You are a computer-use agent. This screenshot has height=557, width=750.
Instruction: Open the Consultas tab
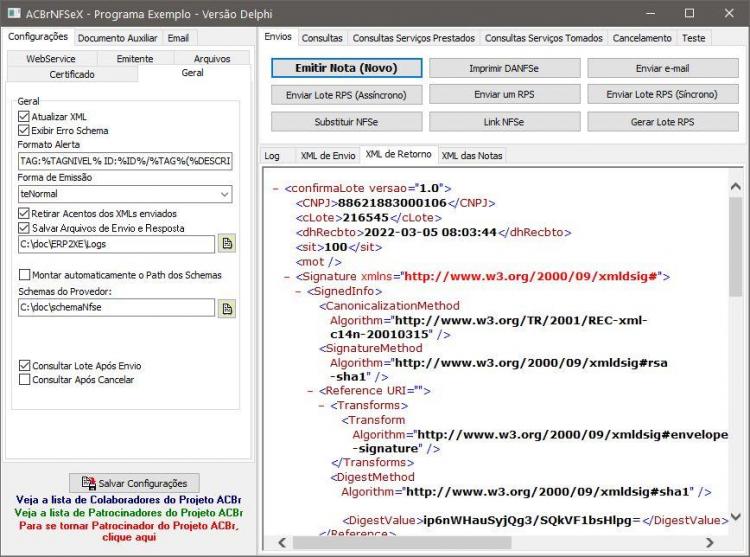coord(322,38)
